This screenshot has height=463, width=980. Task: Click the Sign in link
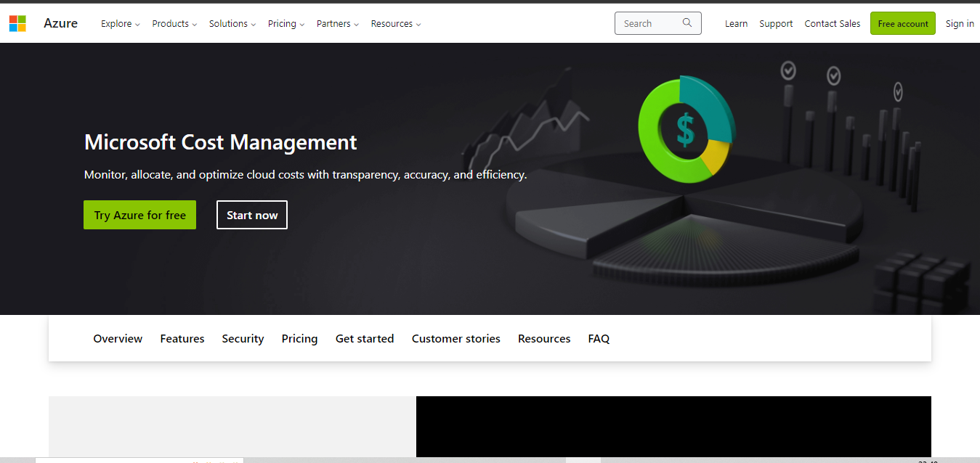959,23
